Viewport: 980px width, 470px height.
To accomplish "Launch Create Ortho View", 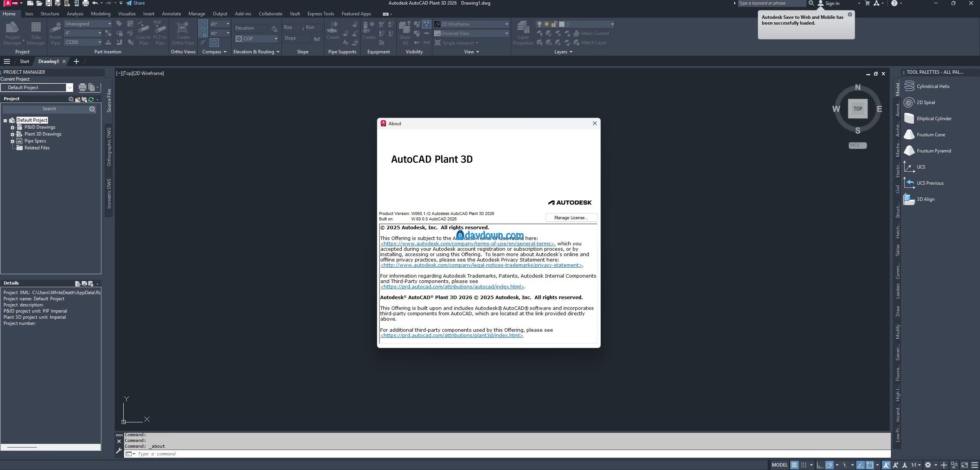I will point(183,33).
